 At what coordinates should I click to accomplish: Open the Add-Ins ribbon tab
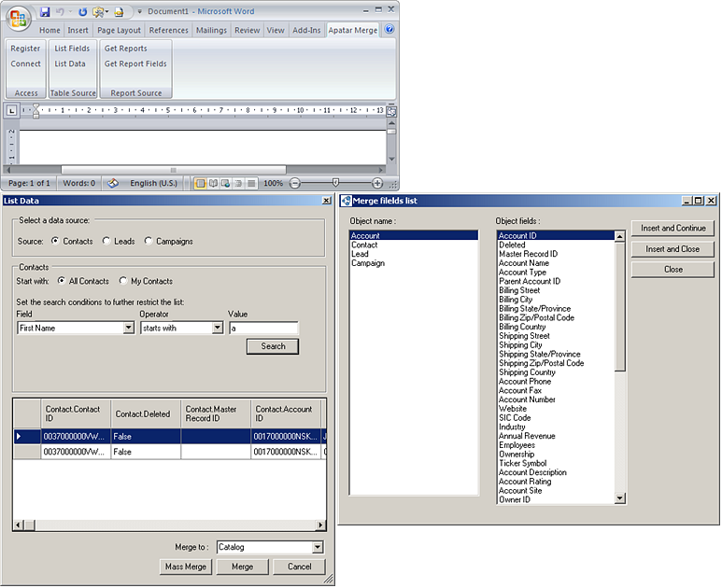pyautogui.click(x=306, y=30)
